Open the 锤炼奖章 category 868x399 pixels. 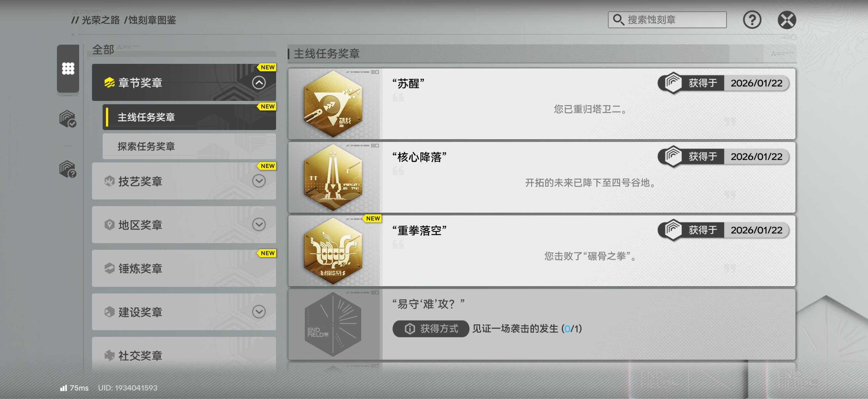(x=184, y=268)
